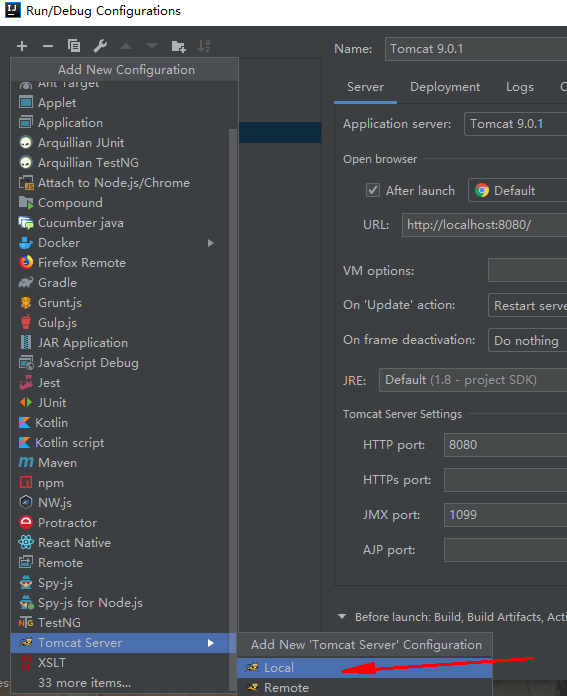The height and width of the screenshot is (696, 567).
Task: Click the Protractor icon
Action: [x=26, y=522]
